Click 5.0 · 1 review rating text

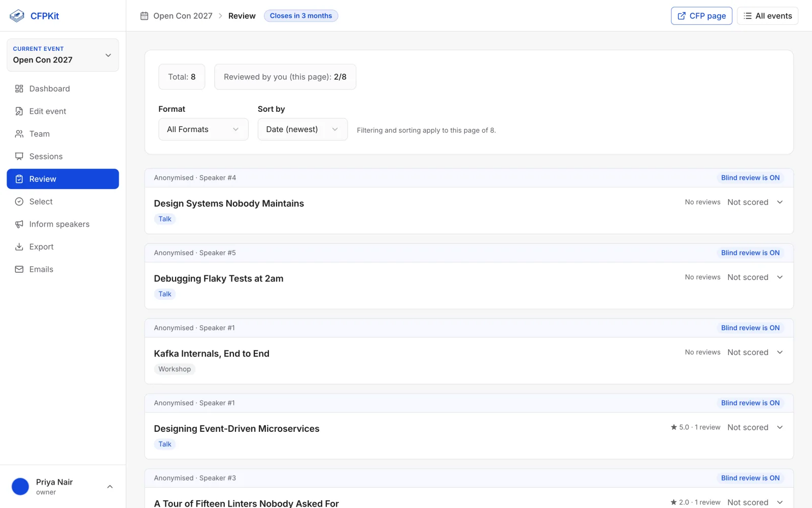click(699, 427)
